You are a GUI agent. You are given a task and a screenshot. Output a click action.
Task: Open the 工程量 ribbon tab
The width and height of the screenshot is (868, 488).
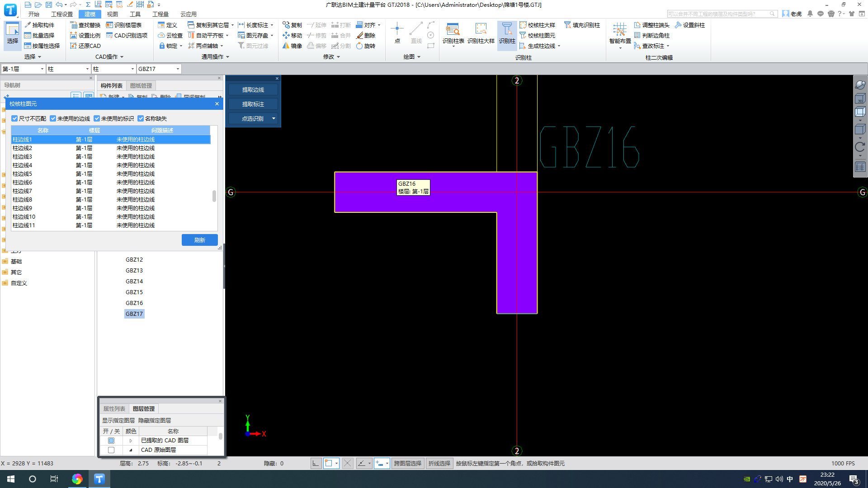pos(160,14)
